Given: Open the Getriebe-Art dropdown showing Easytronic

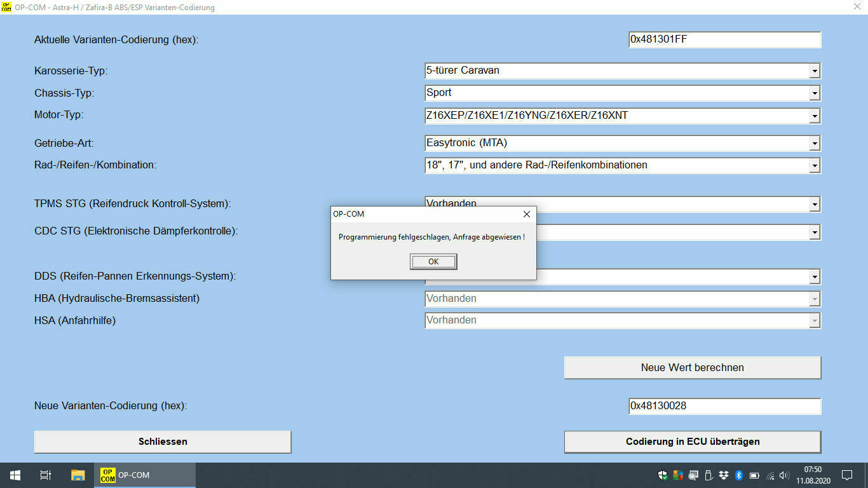Looking at the screenshot, I should [x=814, y=144].
